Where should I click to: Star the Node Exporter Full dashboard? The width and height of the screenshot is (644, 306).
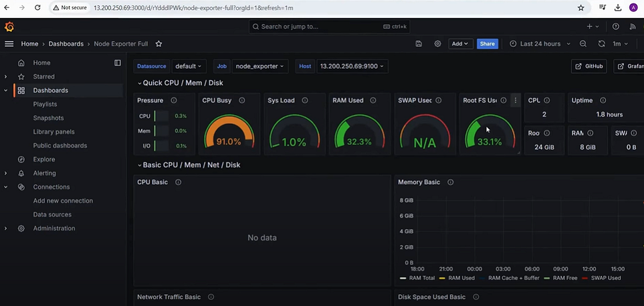pyautogui.click(x=158, y=44)
